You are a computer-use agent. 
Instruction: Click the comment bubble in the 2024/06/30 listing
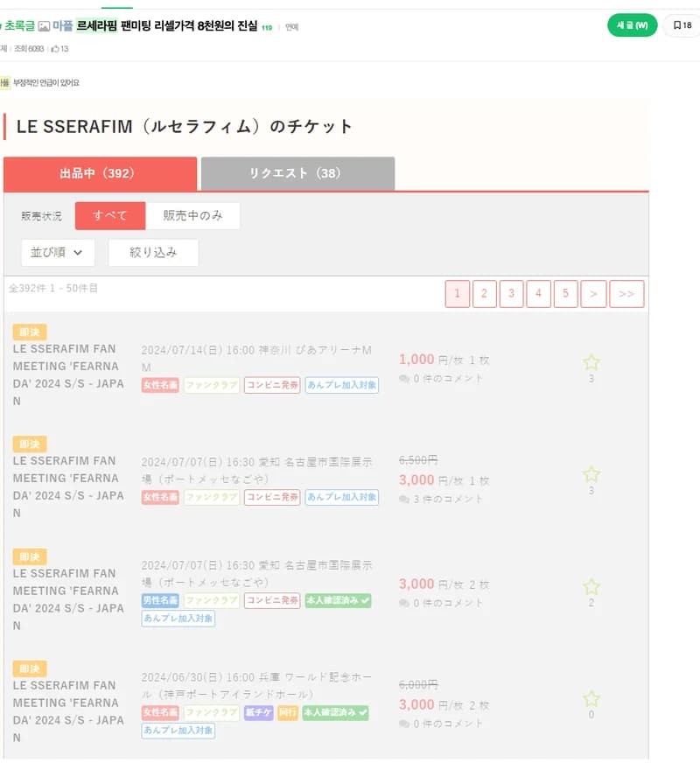[x=403, y=724]
